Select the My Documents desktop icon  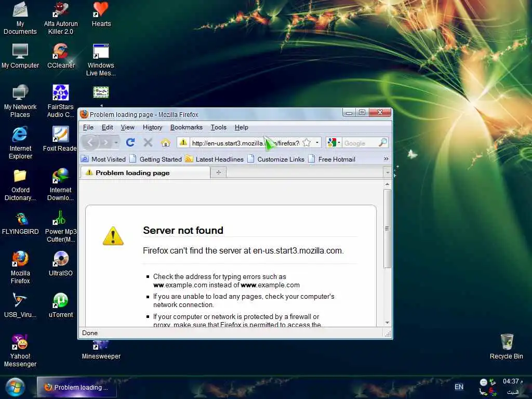pyautogui.click(x=20, y=18)
